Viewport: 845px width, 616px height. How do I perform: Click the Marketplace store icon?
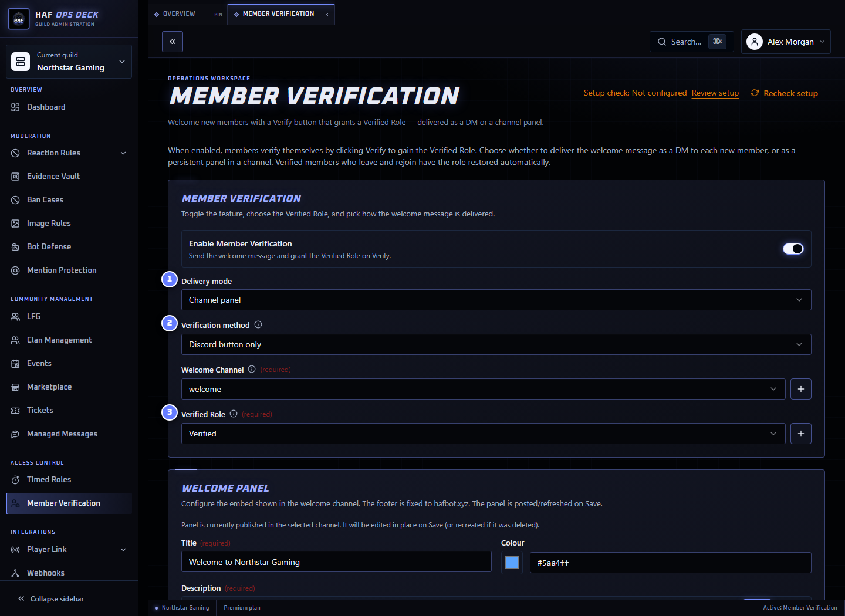pyautogui.click(x=15, y=387)
